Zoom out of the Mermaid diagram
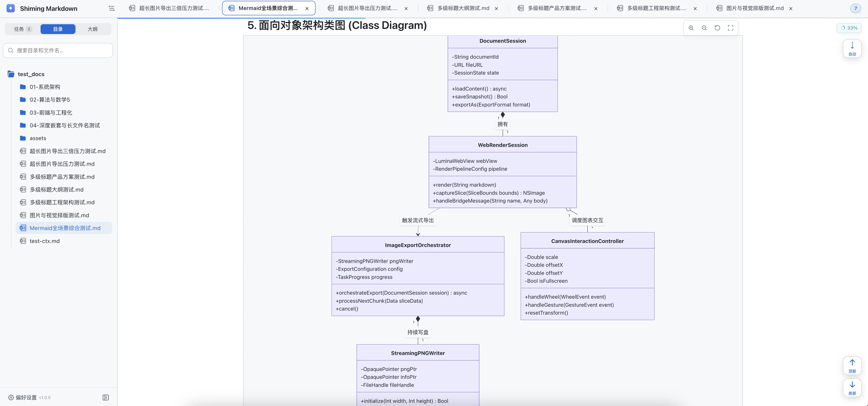The height and width of the screenshot is (406, 868). [704, 28]
